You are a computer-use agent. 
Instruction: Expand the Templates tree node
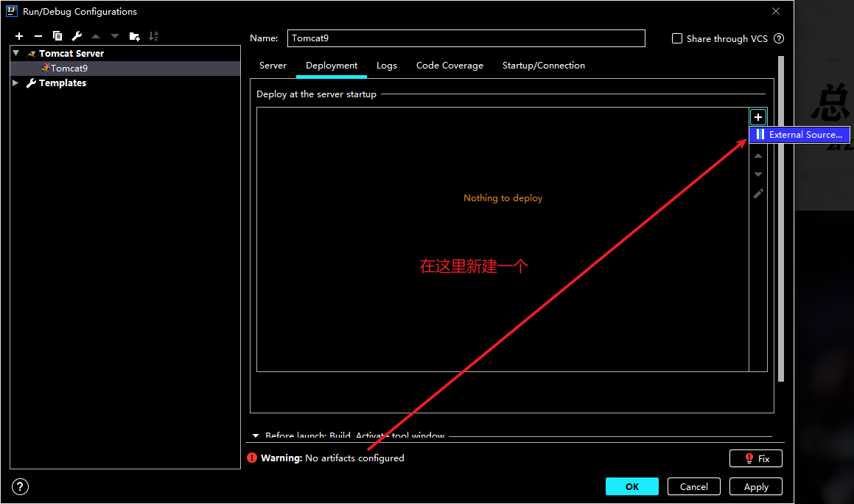tap(15, 83)
